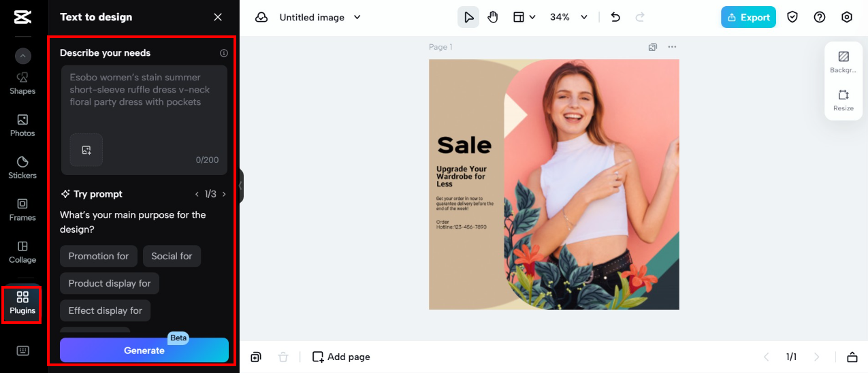Go to the next Try prompt page
This screenshot has height=373, width=868.
[x=224, y=194]
